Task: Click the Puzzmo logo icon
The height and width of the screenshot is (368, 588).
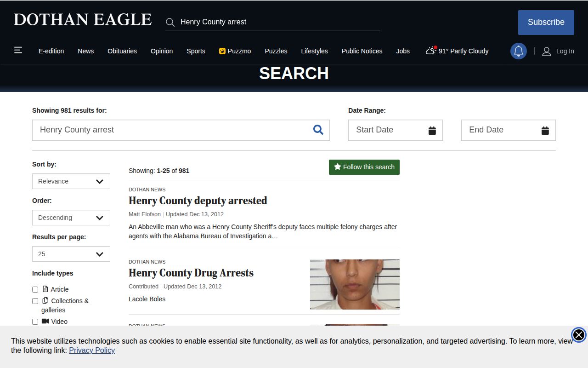Action: [x=222, y=51]
